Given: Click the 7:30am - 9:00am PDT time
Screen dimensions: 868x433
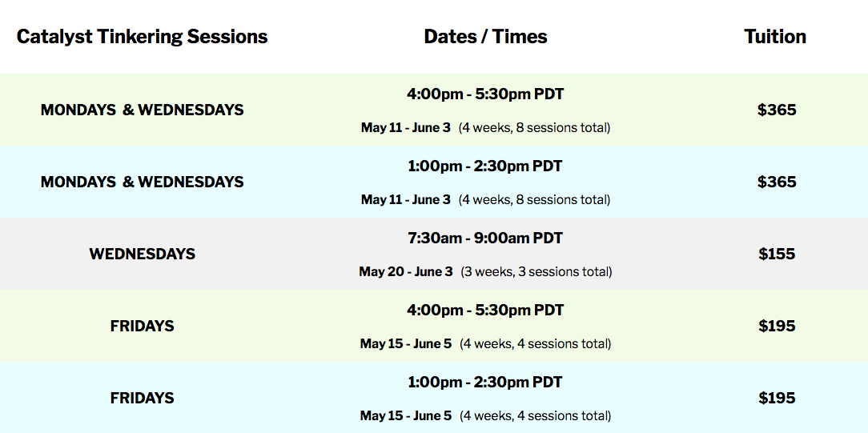Looking at the screenshot, I should [x=485, y=239].
